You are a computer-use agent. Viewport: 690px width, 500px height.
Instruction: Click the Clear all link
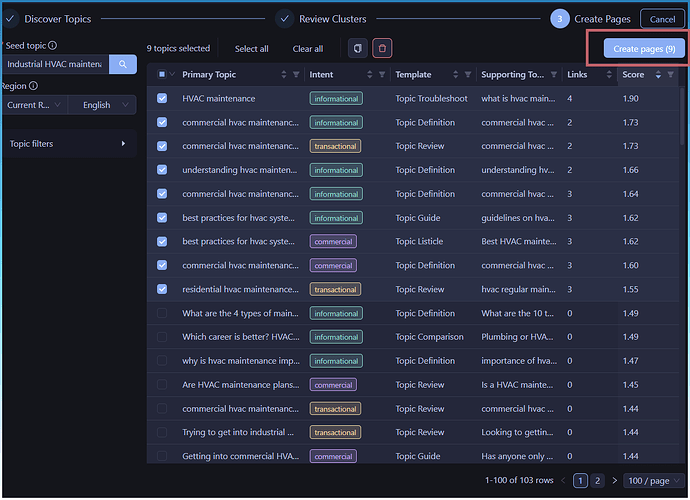tap(307, 49)
